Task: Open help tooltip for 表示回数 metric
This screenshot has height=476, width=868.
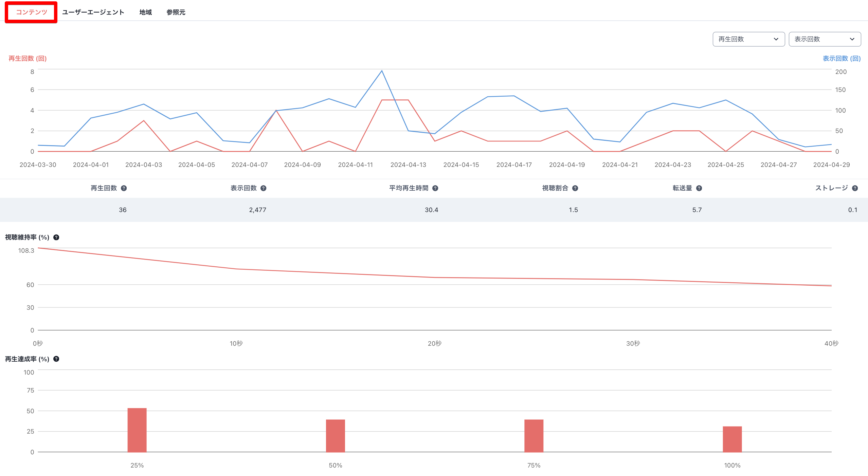Action: click(263, 188)
